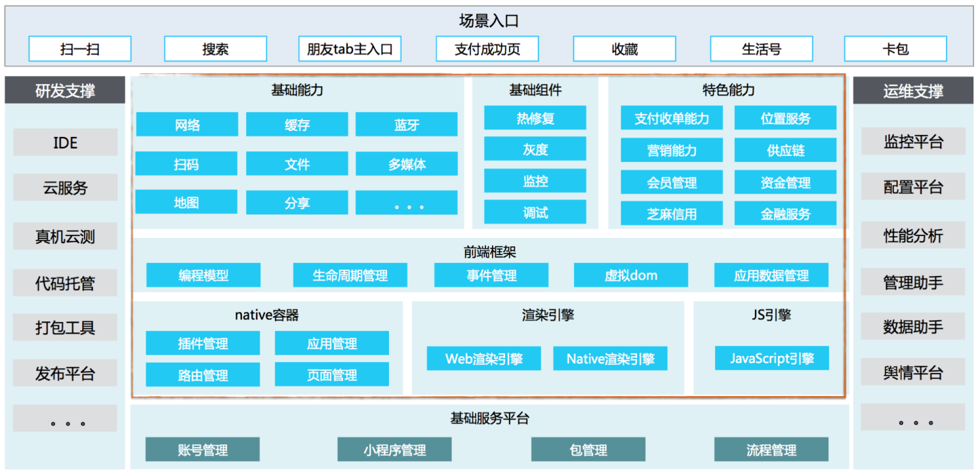The width and height of the screenshot is (980, 476).
Task: Select the 搜索 entry box
Action: click(x=215, y=49)
